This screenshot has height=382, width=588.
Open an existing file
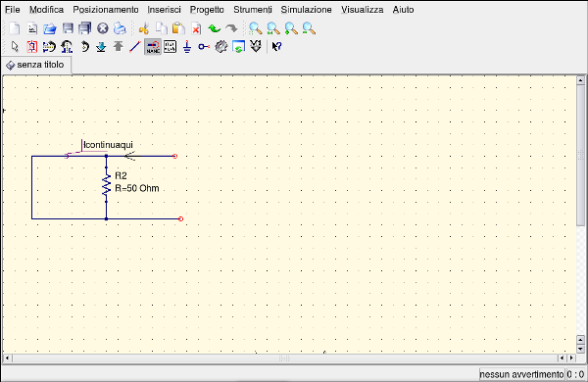click(50, 28)
